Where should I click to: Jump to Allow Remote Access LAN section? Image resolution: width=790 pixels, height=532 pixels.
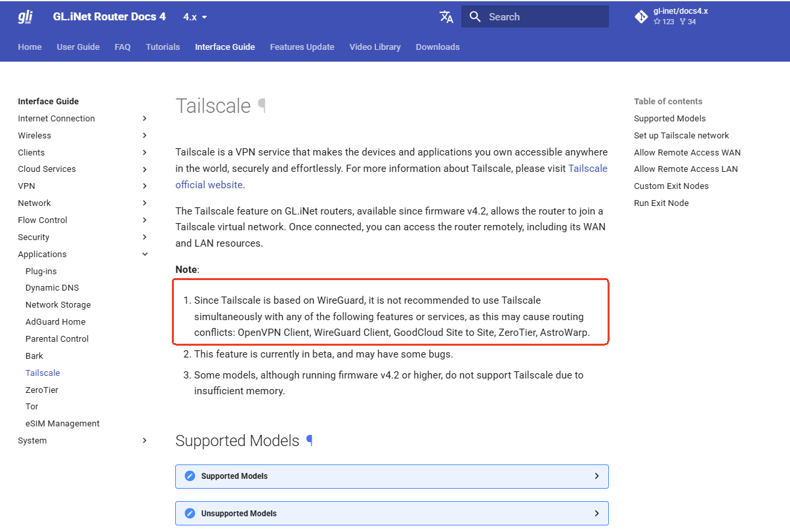coord(686,169)
